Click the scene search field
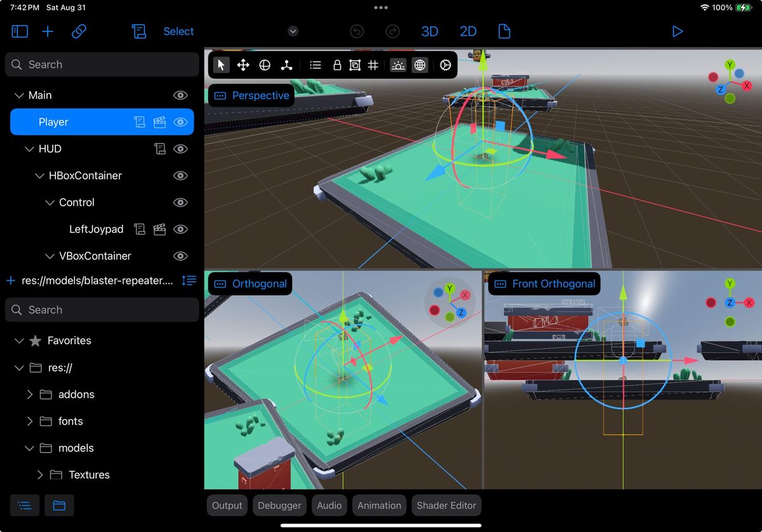This screenshot has height=532, width=762. tap(102, 64)
